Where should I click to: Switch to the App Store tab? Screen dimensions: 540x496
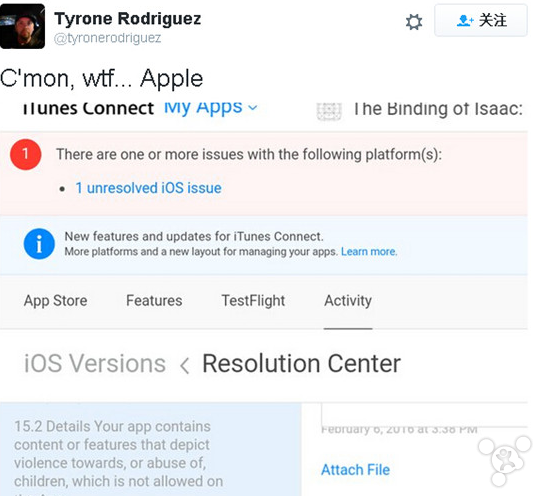click(x=55, y=301)
